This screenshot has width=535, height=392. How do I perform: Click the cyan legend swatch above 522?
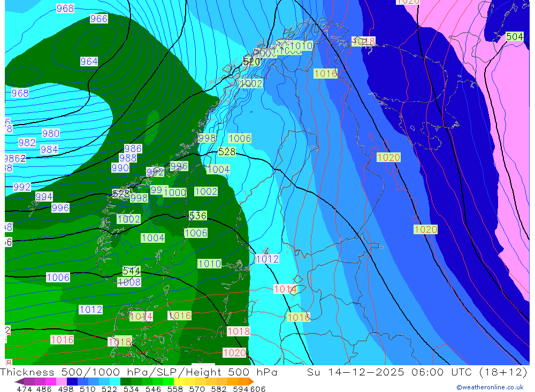click(x=115, y=381)
